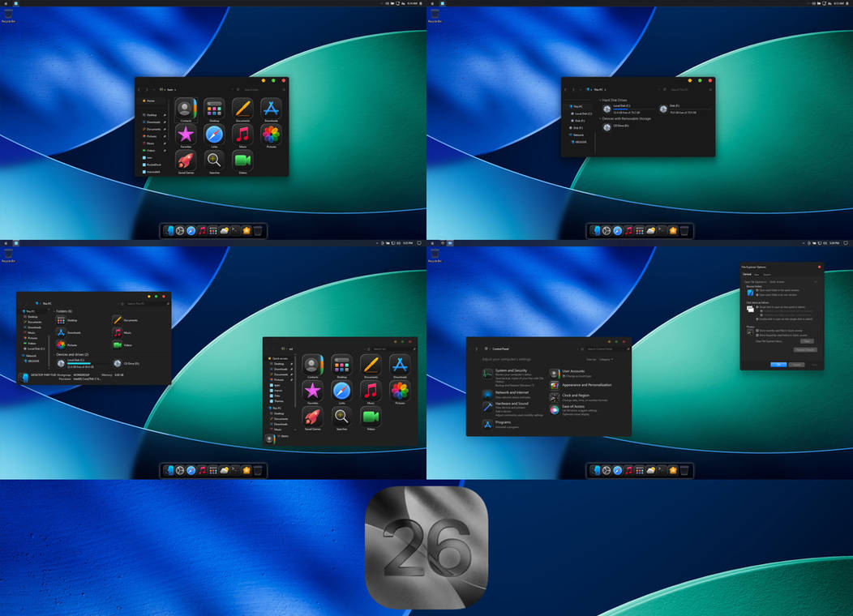Open Contacts icon in the Quick access window
The width and height of the screenshot is (853, 616).
click(313, 364)
